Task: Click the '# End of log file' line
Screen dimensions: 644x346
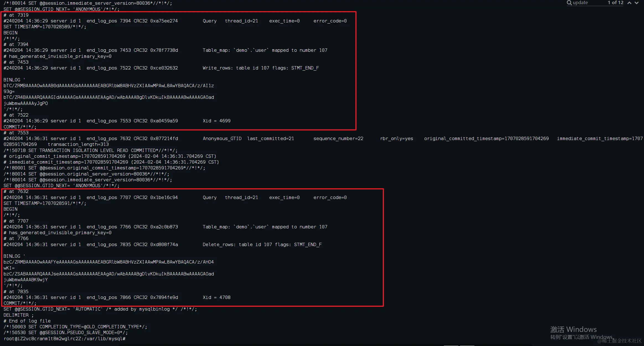Action: pos(27,321)
